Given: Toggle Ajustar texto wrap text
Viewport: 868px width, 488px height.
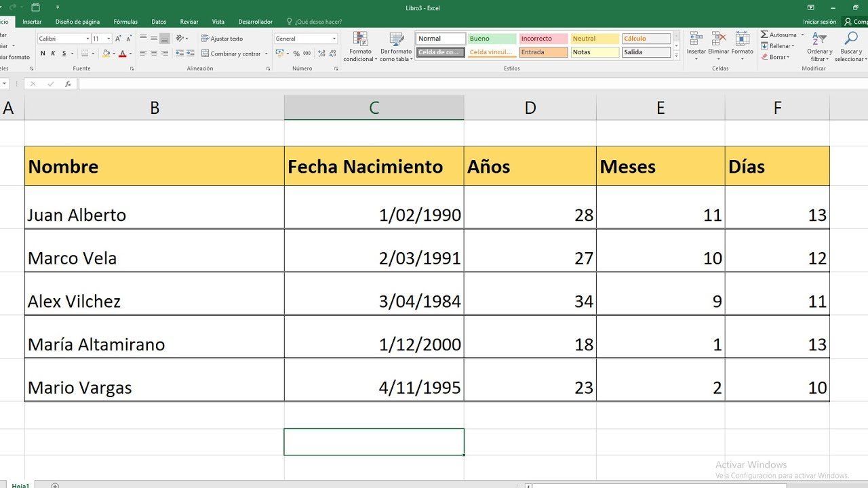Looking at the screenshot, I should click(x=222, y=39).
